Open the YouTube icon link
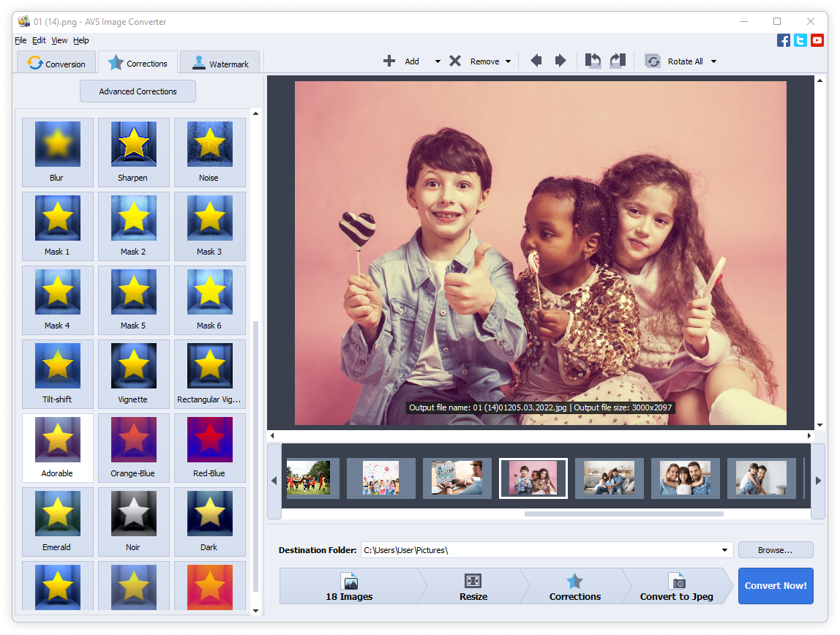Image resolution: width=840 pixels, height=635 pixels. click(x=817, y=40)
